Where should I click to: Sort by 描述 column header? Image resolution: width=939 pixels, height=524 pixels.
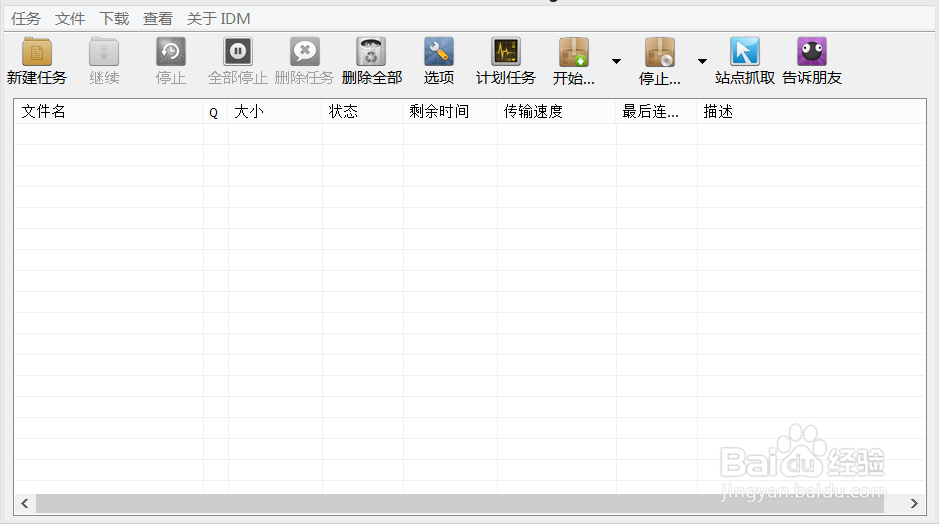[x=811, y=111]
